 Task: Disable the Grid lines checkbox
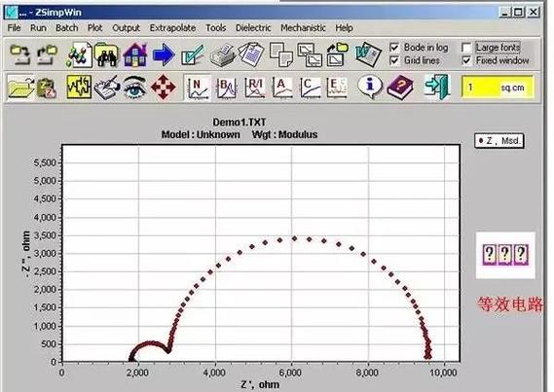[394, 60]
